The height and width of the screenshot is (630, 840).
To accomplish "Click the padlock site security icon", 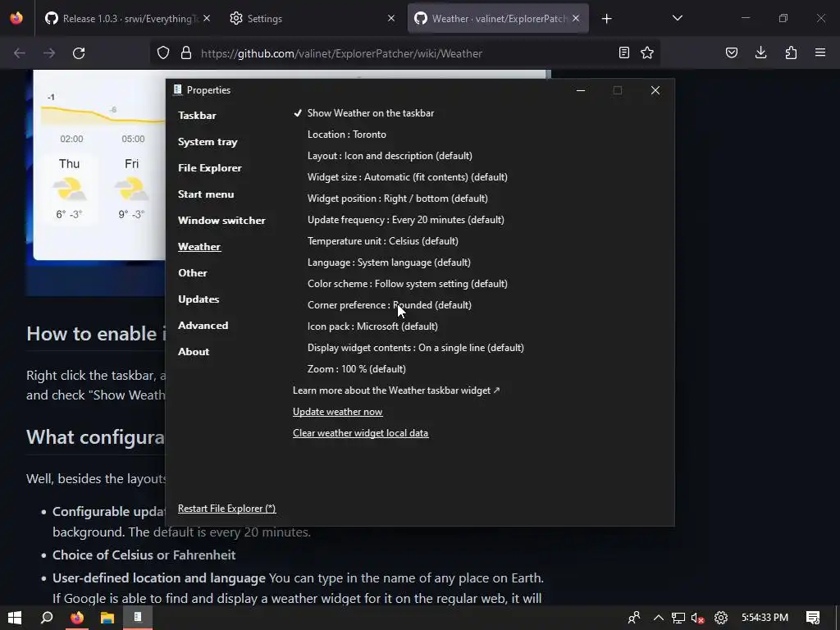I will pyautogui.click(x=186, y=53).
